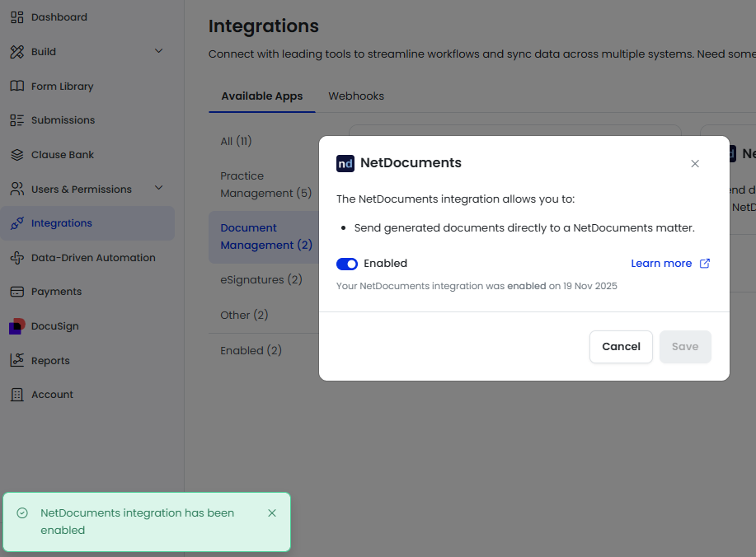Click the Payments card icon
This screenshot has width=756, height=557.
click(x=16, y=292)
